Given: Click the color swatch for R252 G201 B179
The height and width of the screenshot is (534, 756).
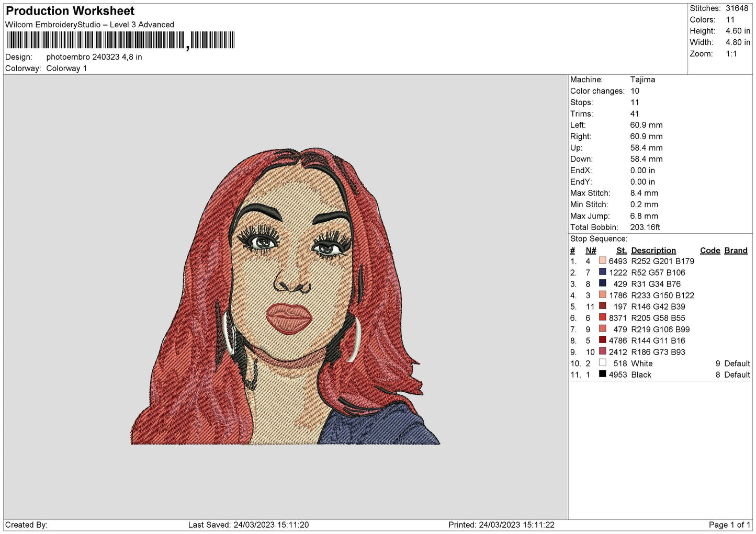Looking at the screenshot, I should (602, 260).
